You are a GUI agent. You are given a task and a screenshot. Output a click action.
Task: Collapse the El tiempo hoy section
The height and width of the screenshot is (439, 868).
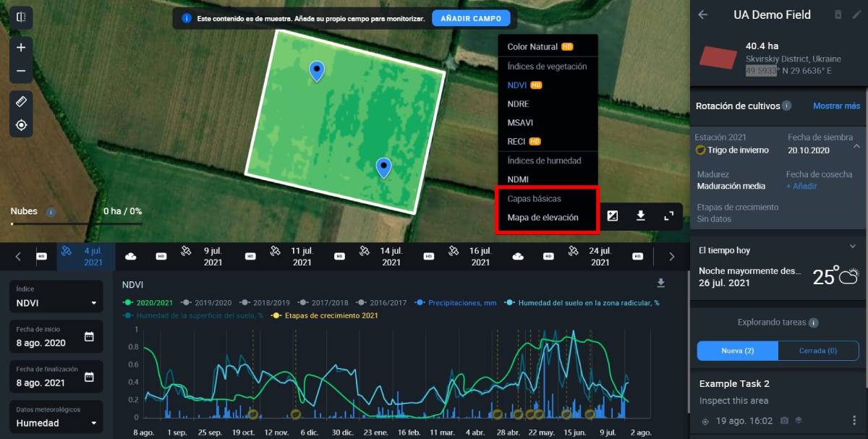pyautogui.click(x=852, y=247)
